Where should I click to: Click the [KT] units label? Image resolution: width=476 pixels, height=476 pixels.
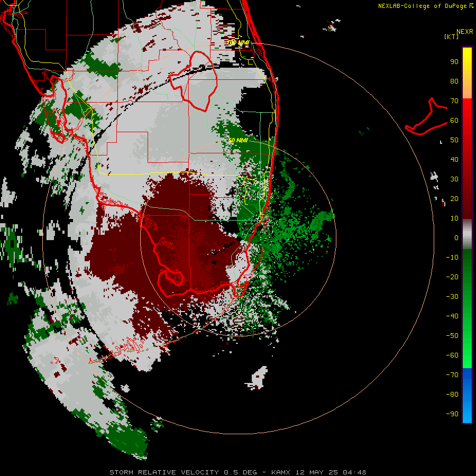click(452, 36)
